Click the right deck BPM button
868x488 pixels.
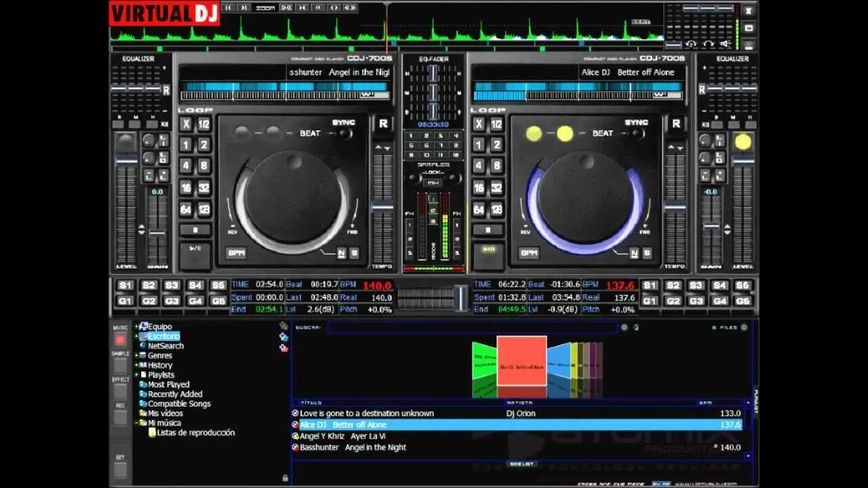(x=529, y=253)
